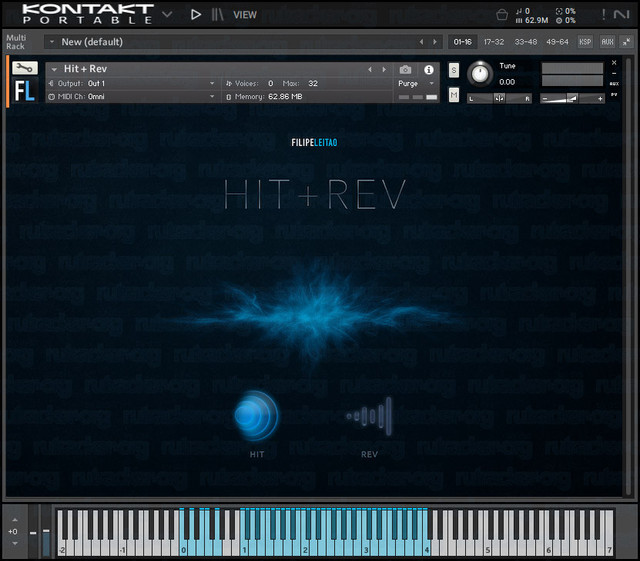Click the FILIPELEITAO brand label
Image resolution: width=640 pixels, height=561 pixels.
point(314,142)
